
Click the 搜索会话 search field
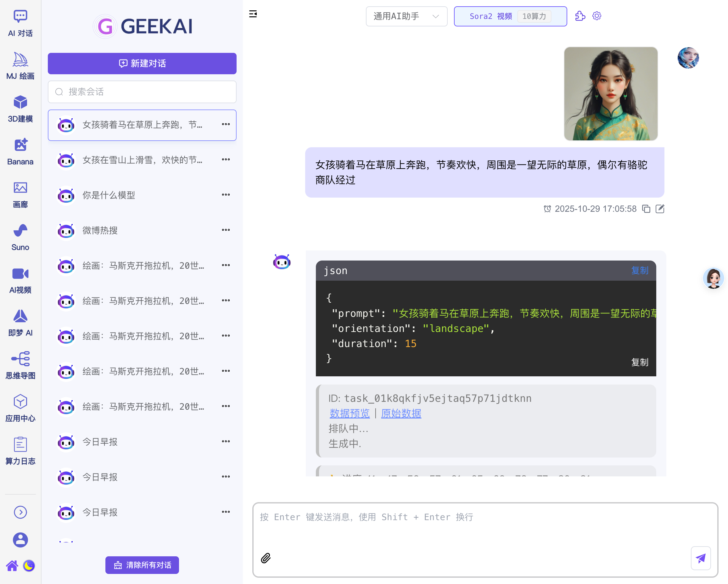point(142,92)
